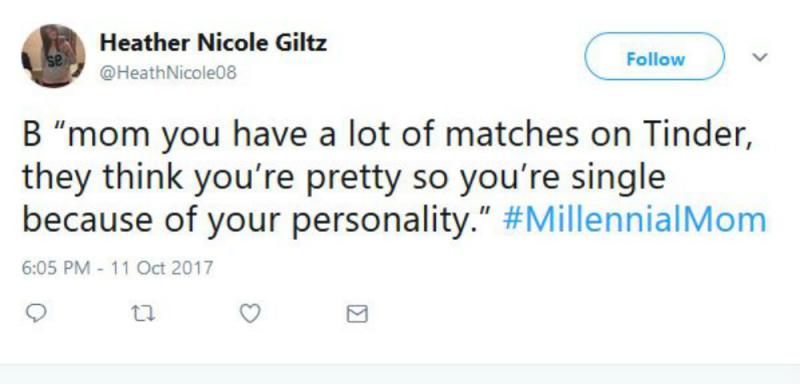Click the opening line starting with B "mom
800x384 pixels.
(387, 135)
